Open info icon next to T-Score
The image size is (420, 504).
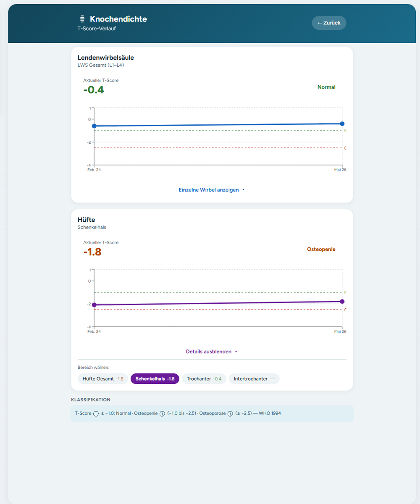[96, 413]
